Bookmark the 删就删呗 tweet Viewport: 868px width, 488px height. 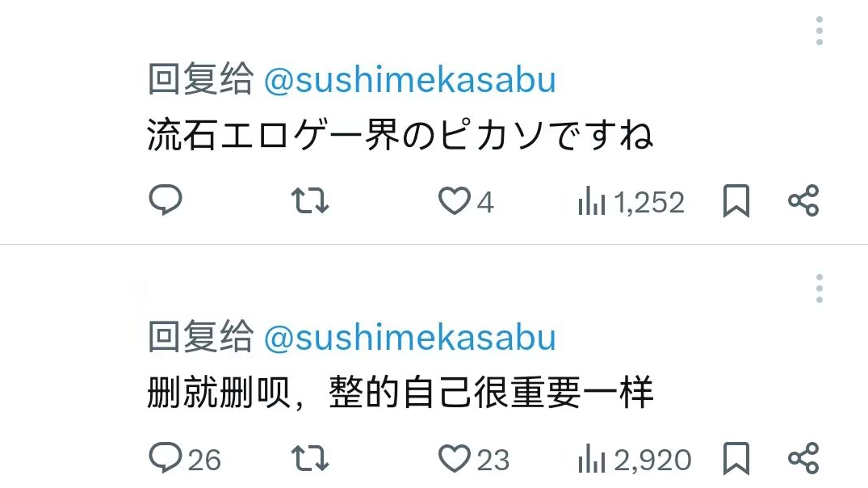[x=736, y=459]
